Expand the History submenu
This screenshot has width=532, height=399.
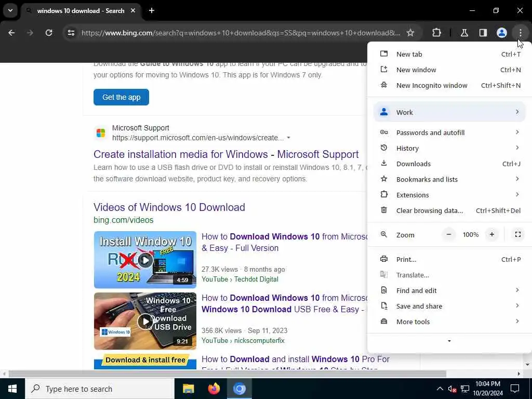pyautogui.click(x=449, y=148)
